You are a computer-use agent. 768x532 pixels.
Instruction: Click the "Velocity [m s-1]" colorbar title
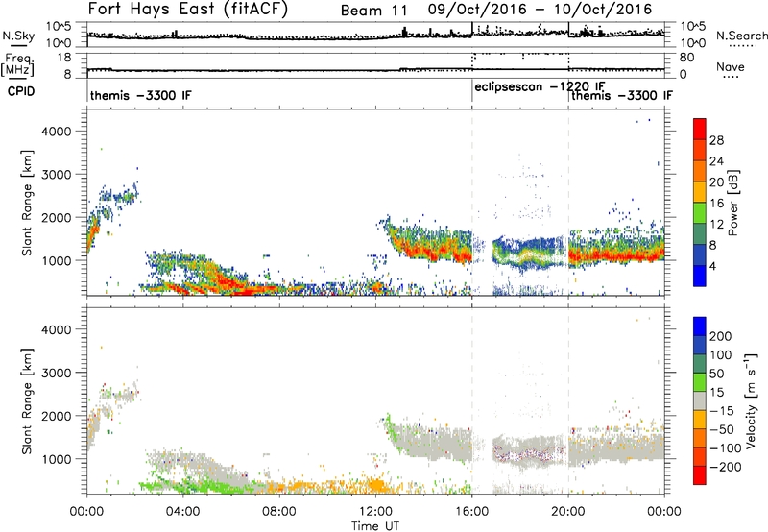751,400
